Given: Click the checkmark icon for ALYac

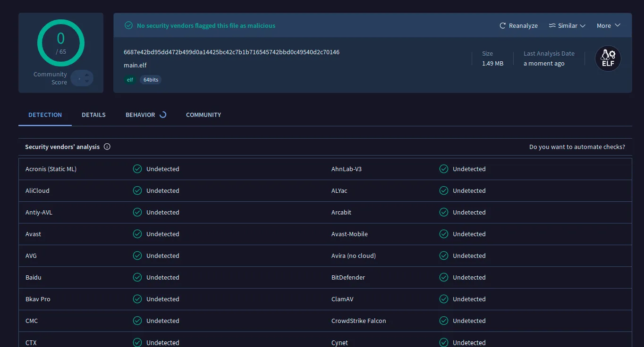Looking at the screenshot, I should tap(444, 190).
